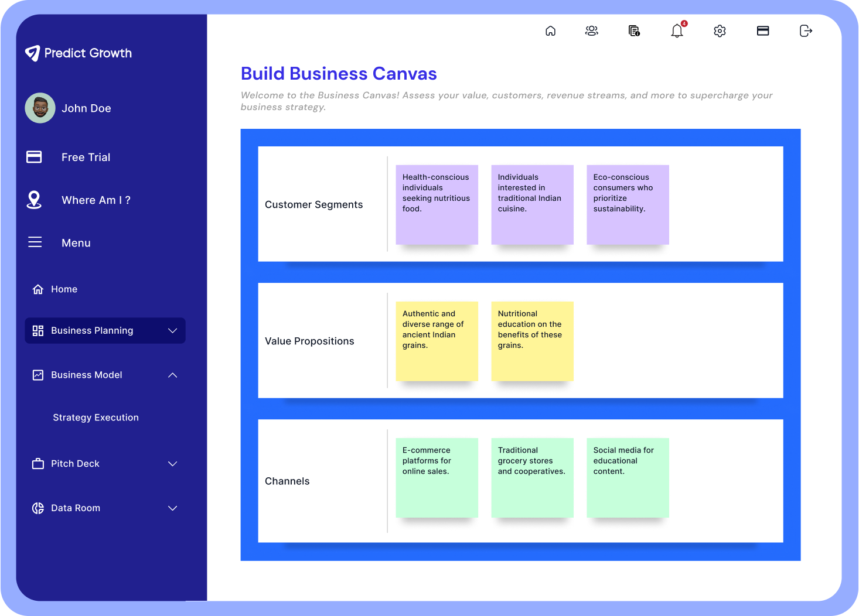Open the settings gear icon
The height and width of the screenshot is (616, 859).
coord(720,31)
